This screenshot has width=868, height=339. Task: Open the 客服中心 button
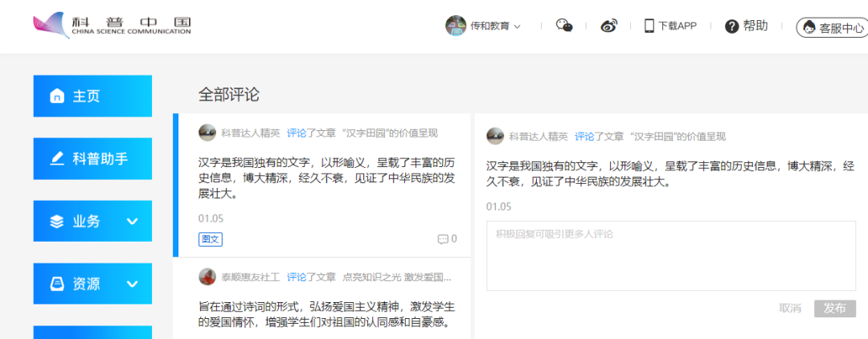coord(832,27)
